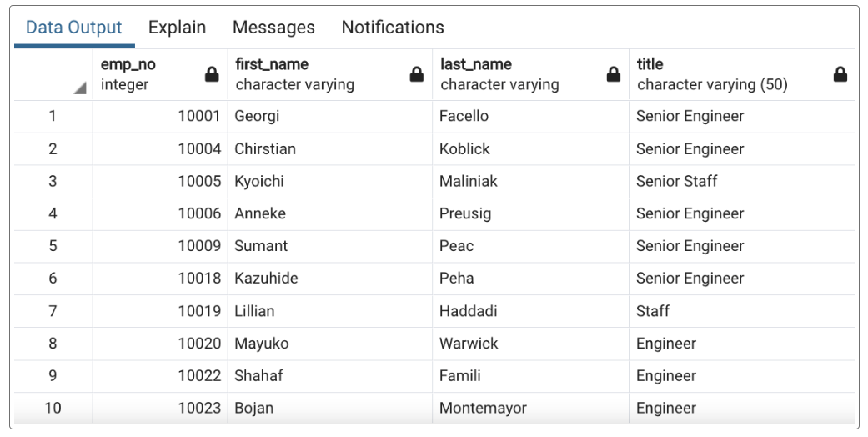Select the first_name column header

click(x=330, y=74)
